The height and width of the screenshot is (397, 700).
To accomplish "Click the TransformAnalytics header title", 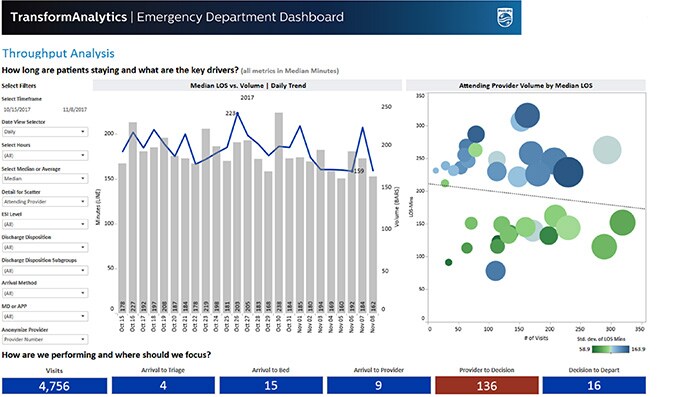I will tap(68, 17).
